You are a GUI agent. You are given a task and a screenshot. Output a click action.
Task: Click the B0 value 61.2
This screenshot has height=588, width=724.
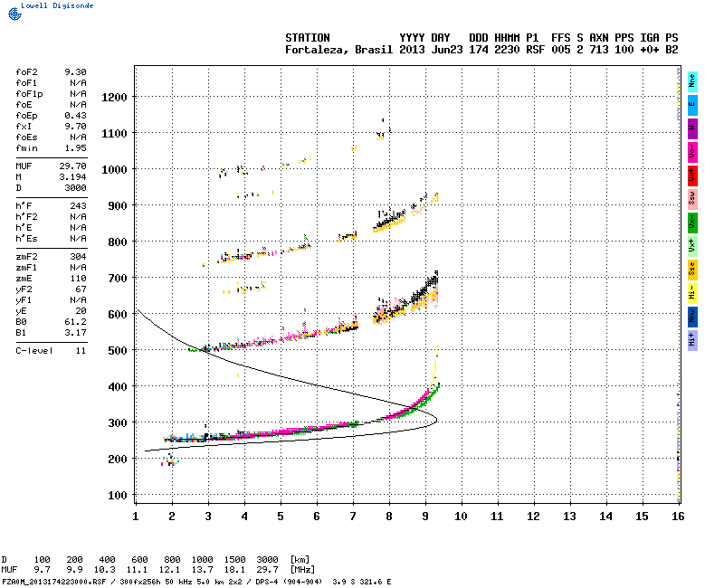point(75,322)
